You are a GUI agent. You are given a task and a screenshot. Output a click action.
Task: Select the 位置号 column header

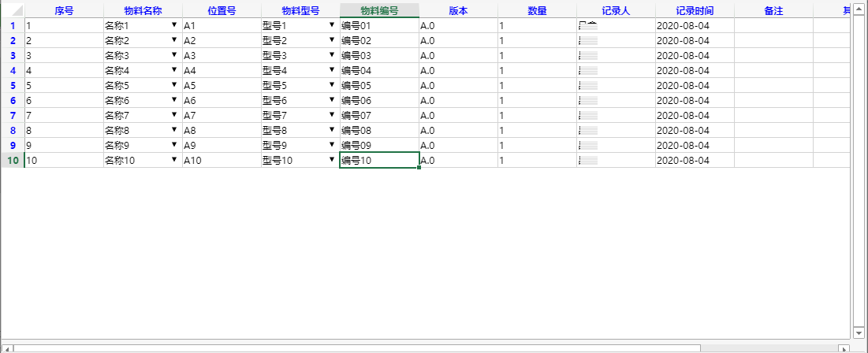point(222,10)
